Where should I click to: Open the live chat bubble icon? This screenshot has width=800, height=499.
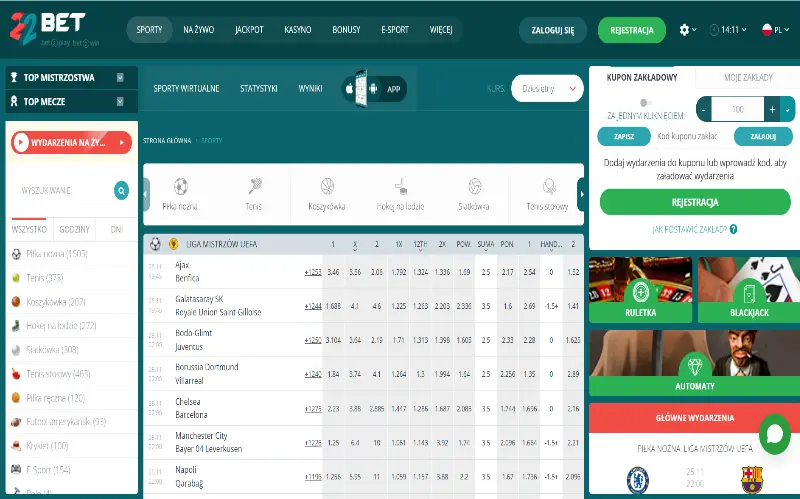pyautogui.click(x=774, y=434)
